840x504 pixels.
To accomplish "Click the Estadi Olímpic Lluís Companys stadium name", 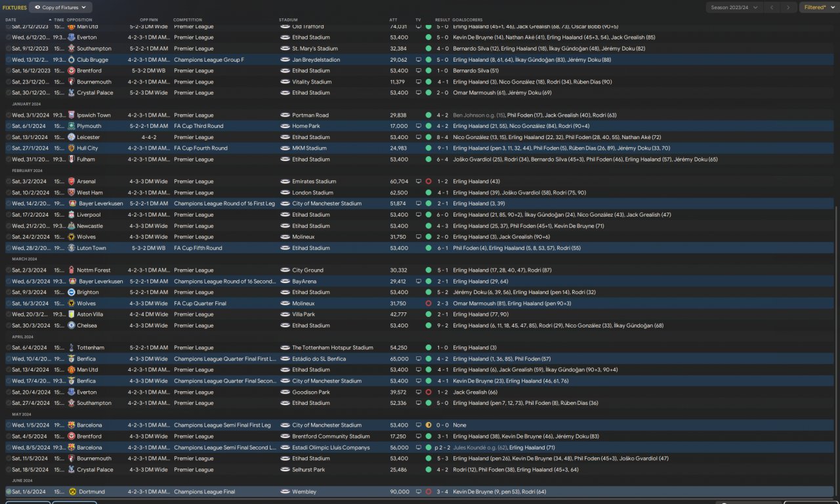I will pos(331,448).
